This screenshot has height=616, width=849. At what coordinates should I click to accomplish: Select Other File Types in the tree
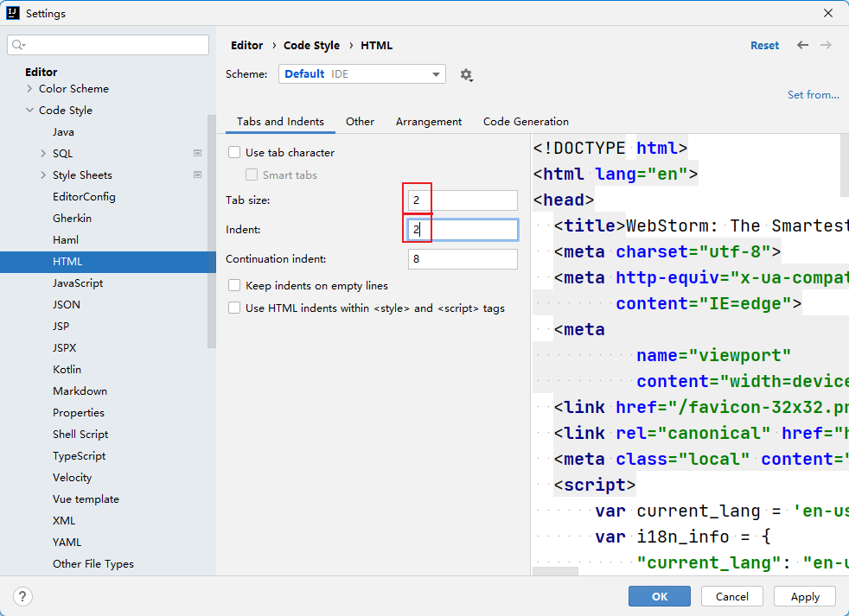tap(93, 564)
